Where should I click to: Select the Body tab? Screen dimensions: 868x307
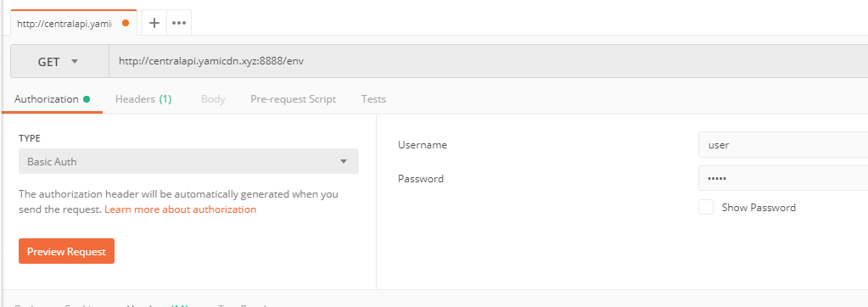213,99
